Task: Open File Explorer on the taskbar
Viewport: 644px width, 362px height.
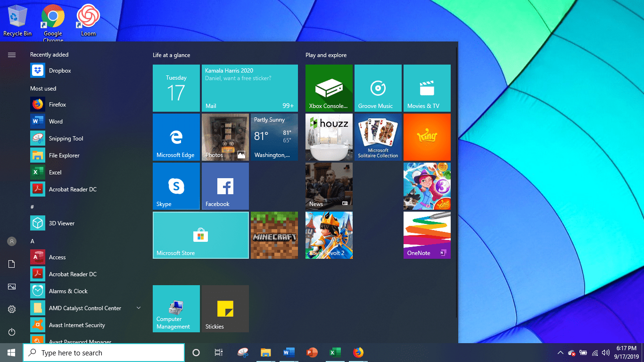Action: click(x=266, y=353)
